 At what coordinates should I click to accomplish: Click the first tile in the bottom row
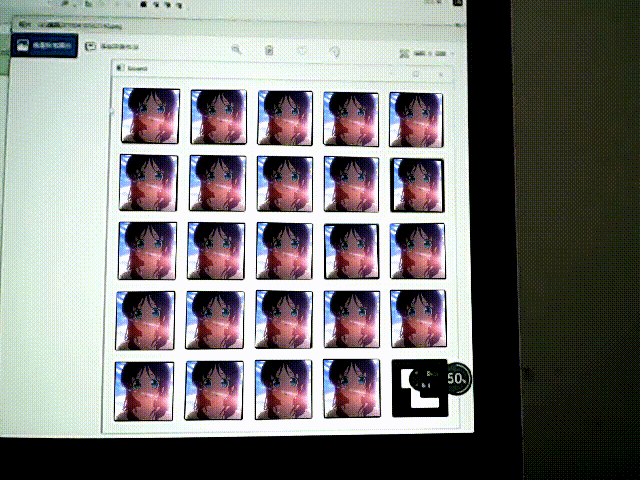tap(144, 391)
